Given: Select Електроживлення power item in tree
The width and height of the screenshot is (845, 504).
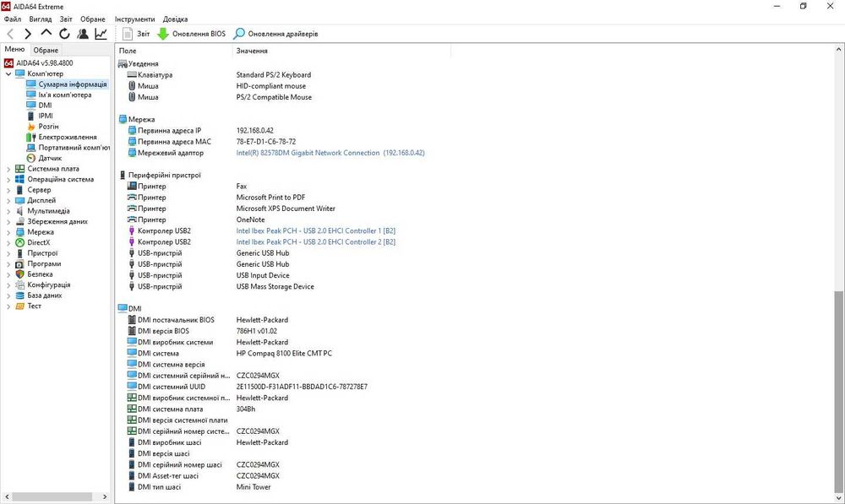Looking at the screenshot, I should (x=67, y=137).
